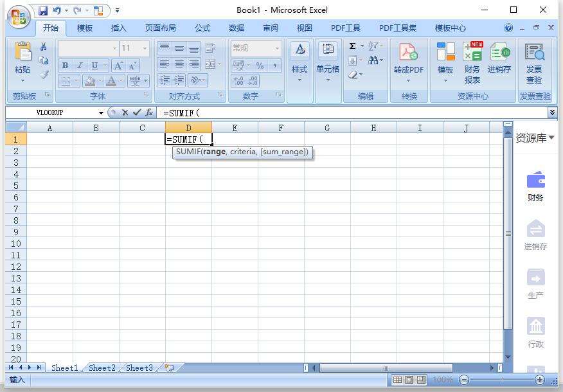Zoom in with the plus button

pos(539,379)
